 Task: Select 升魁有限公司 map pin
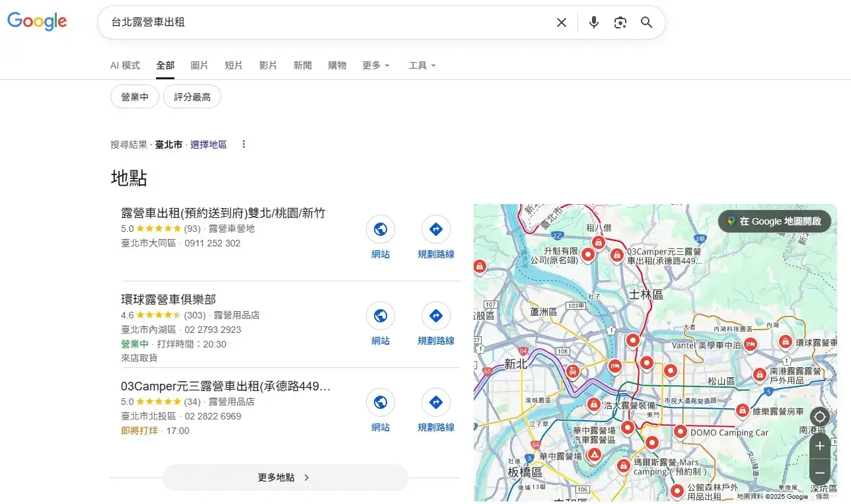pos(587,254)
